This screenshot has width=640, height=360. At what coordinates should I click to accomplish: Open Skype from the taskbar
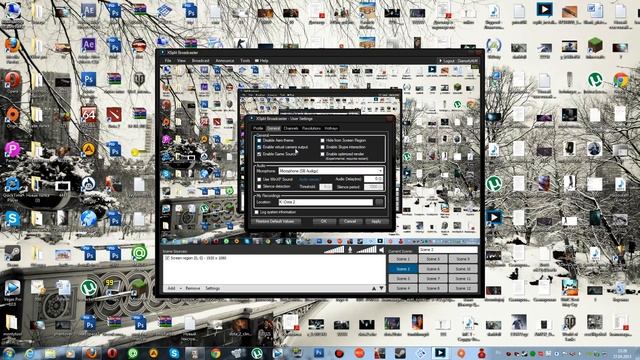point(174,353)
